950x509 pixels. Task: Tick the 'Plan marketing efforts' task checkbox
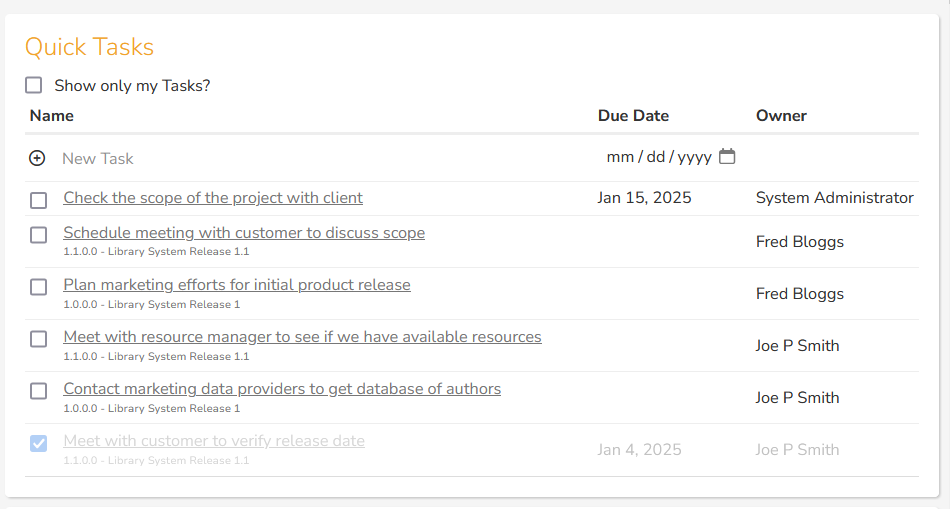(38, 287)
